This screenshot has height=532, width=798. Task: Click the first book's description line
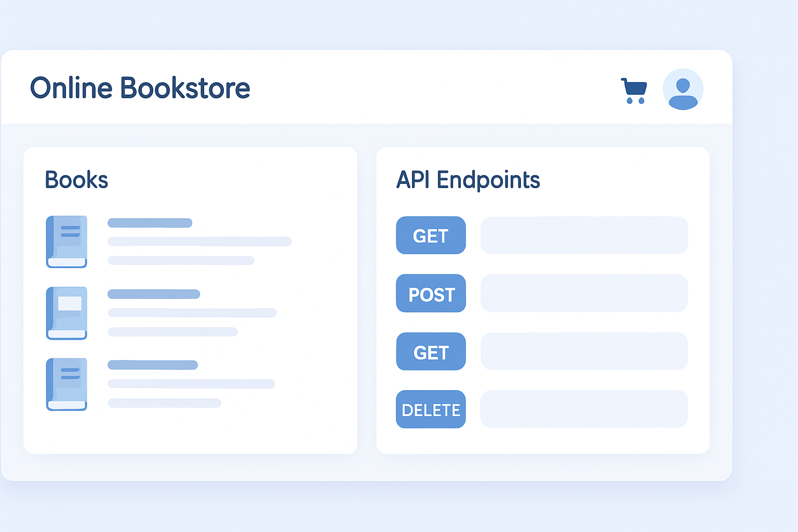(x=199, y=242)
